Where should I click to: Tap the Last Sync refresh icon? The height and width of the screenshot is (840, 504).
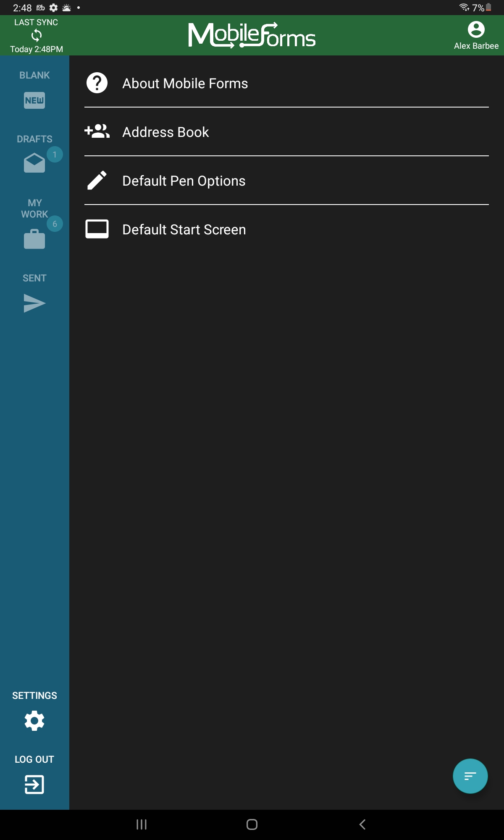pos(37,36)
